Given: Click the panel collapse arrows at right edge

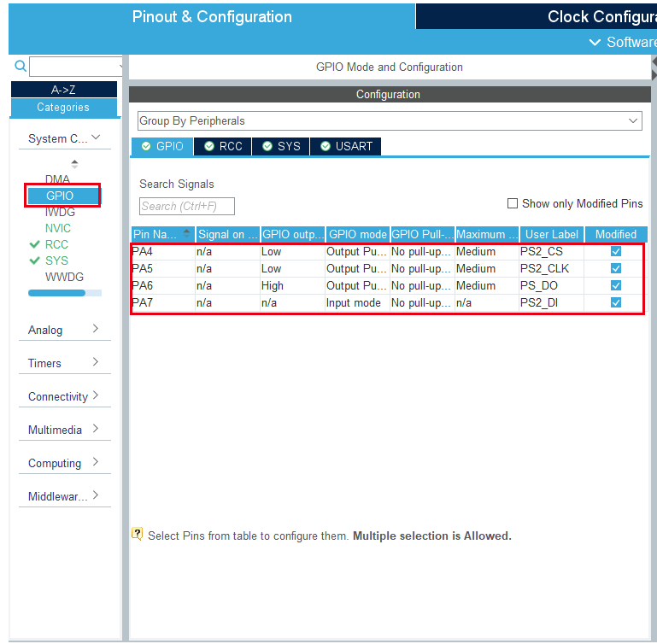Looking at the screenshot, I should click(x=654, y=68).
